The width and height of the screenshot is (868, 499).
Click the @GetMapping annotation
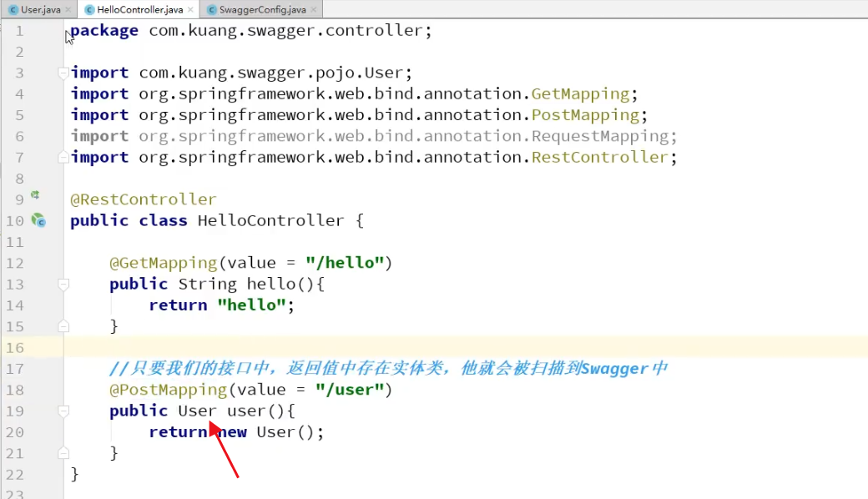pyautogui.click(x=164, y=264)
